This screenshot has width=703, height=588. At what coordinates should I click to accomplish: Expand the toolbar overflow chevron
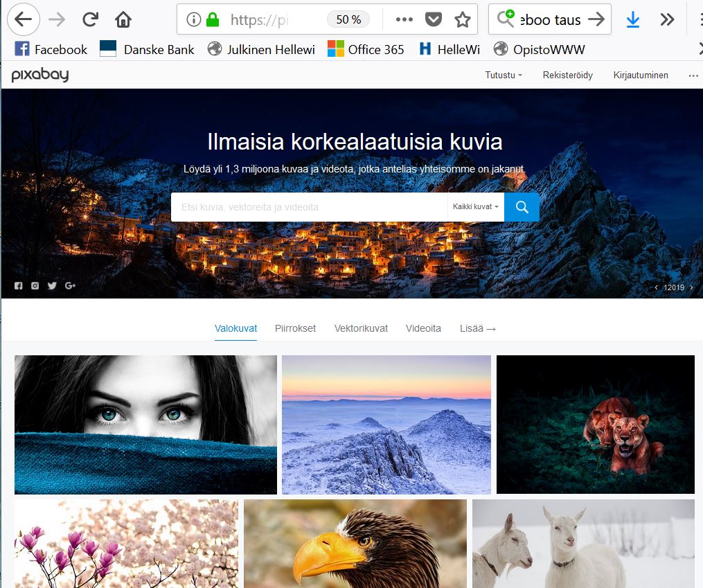coord(667,19)
